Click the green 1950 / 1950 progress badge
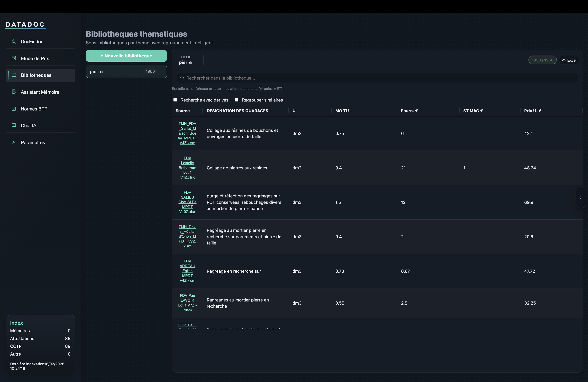 542,60
